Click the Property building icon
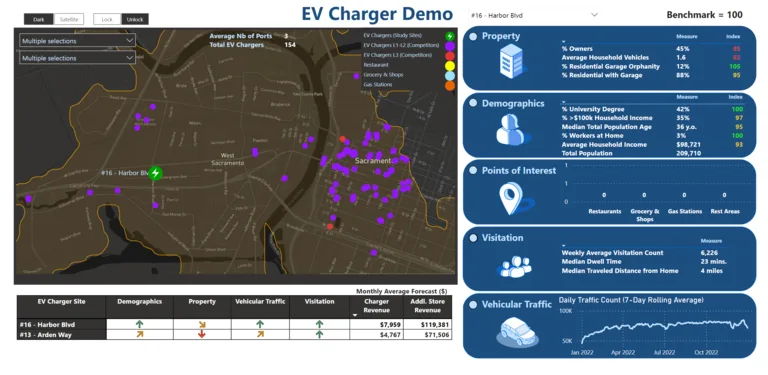 [511, 61]
